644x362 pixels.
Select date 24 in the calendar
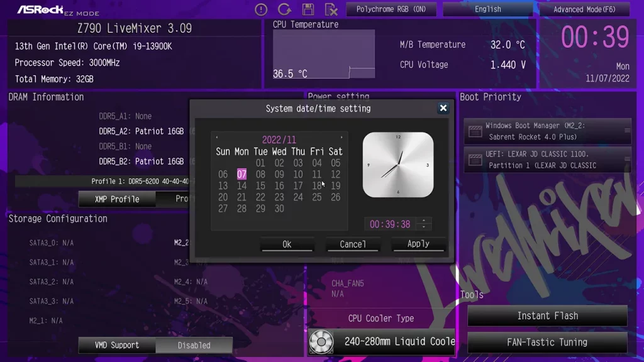[298, 197]
